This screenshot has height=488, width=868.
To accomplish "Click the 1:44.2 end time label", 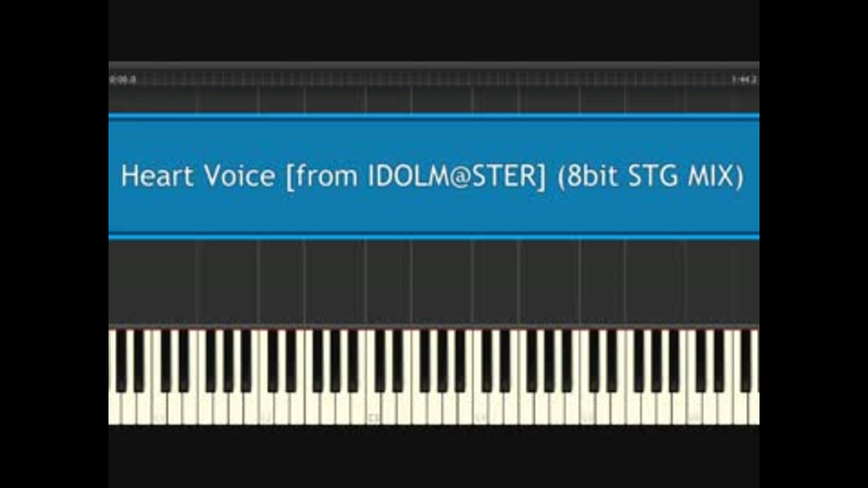I will click(x=744, y=80).
